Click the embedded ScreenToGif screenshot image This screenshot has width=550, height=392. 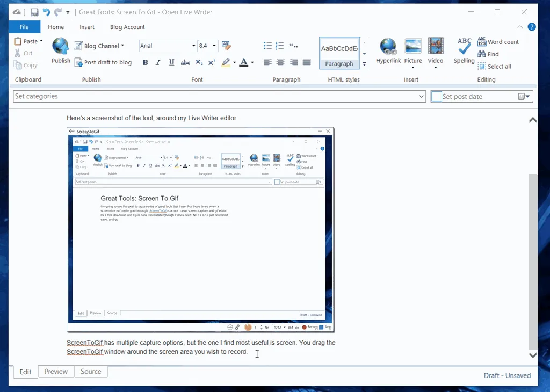200,229
